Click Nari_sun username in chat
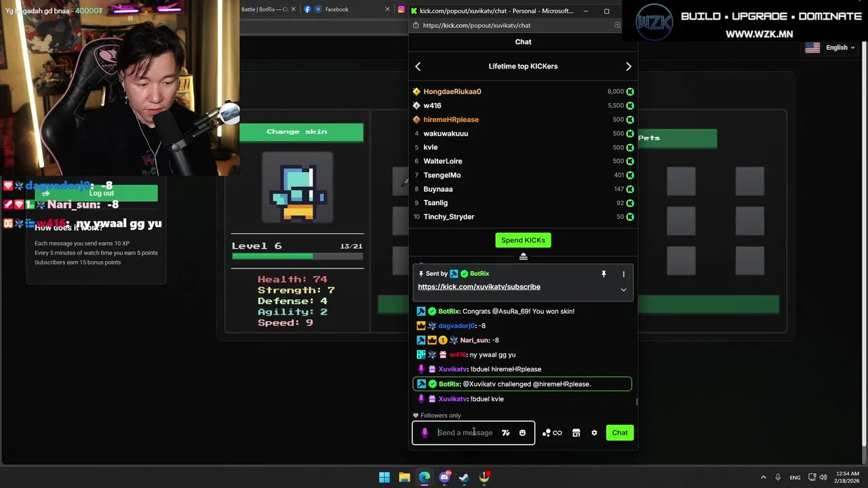 click(474, 340)
